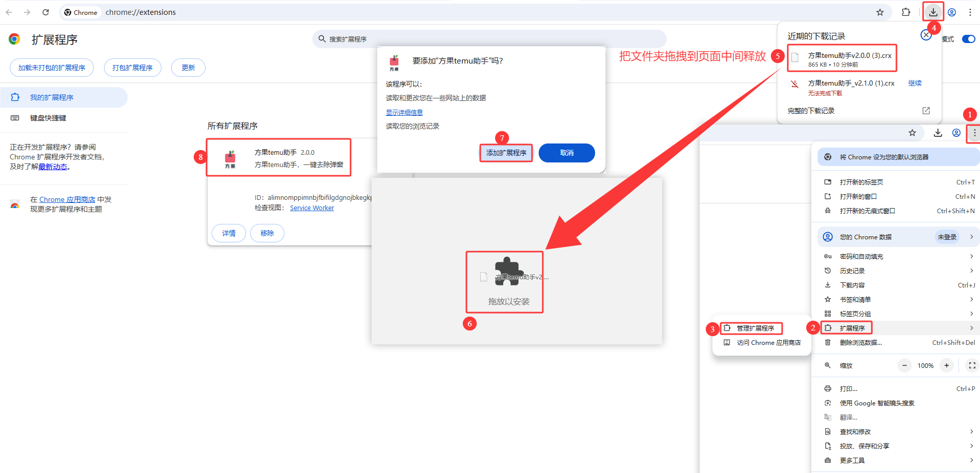
Task: Click the download icon above the open Chrome menu
Action: (x=938, y=133)
